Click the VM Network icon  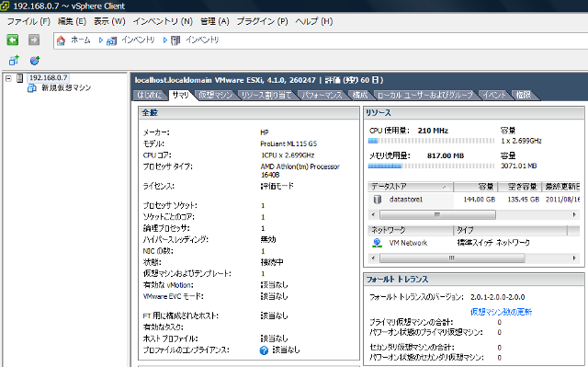point(377,243)
